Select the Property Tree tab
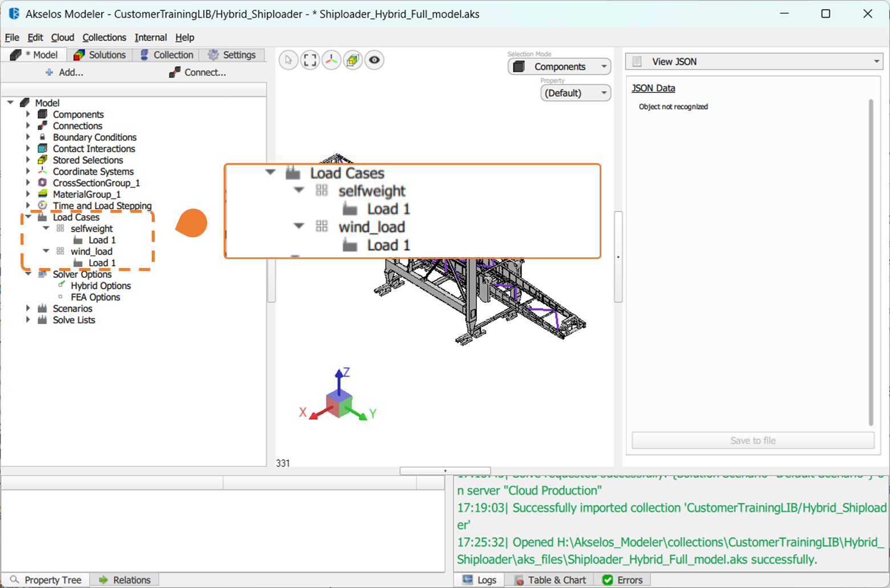 [x=46, y=580]
